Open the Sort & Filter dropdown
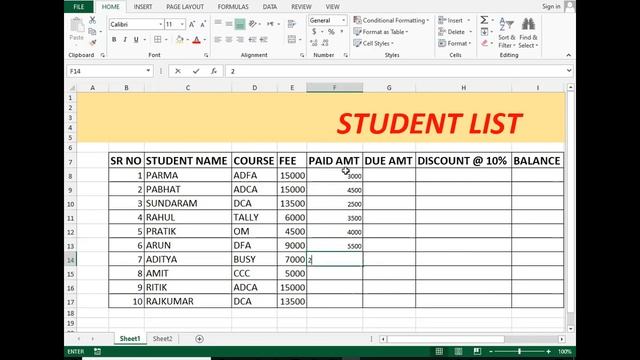The width and height of the screenshot is (640, 360). 507,33
